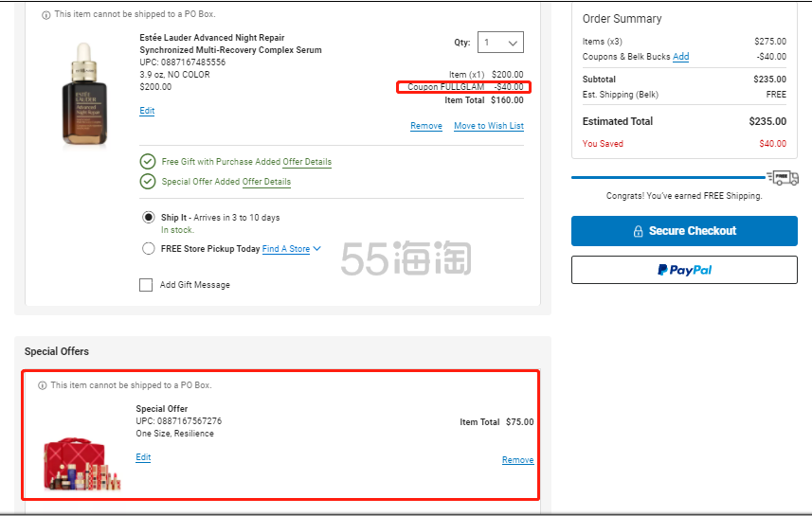Click the info icon in Special Offers PO Box notice
The width and height of the screenshot is (812, 516).
click(43, 385)
